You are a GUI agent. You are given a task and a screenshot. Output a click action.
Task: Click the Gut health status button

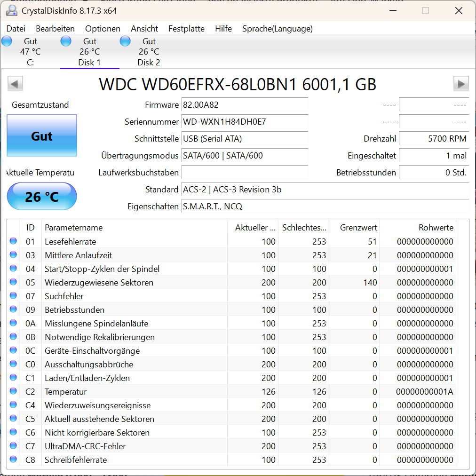42,135
